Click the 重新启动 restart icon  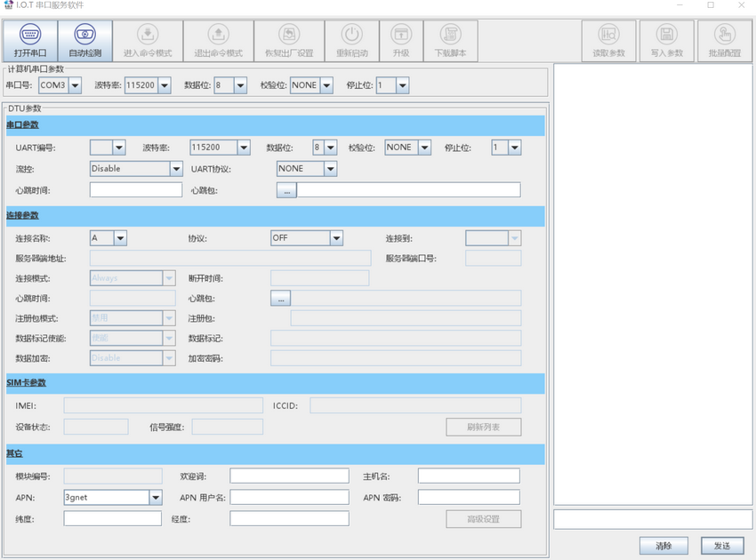click(352, 36)
